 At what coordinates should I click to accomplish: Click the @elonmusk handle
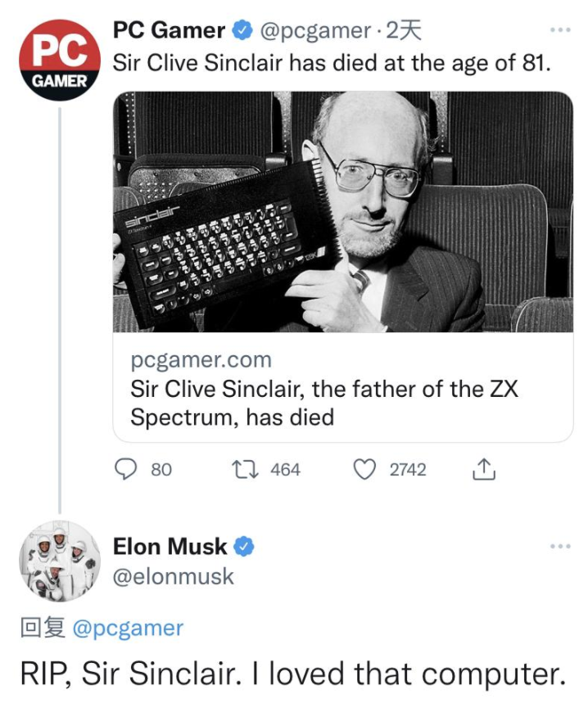click(174, 576)
